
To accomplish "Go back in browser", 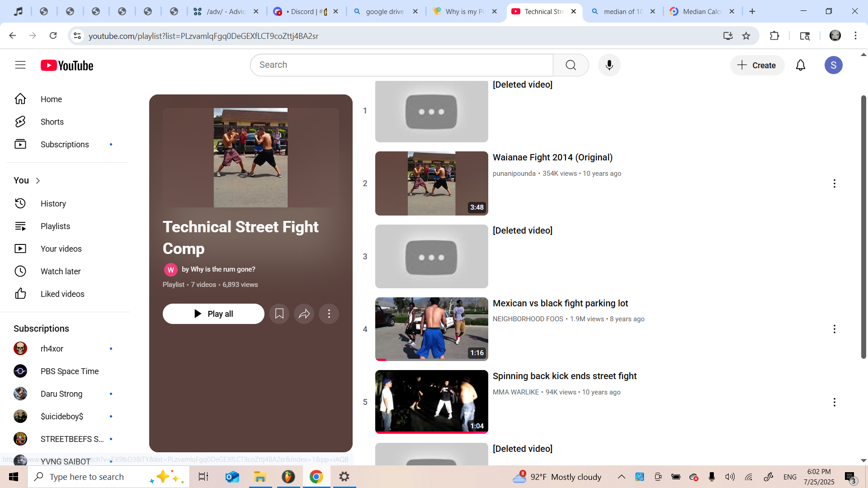I will point(13,36).
